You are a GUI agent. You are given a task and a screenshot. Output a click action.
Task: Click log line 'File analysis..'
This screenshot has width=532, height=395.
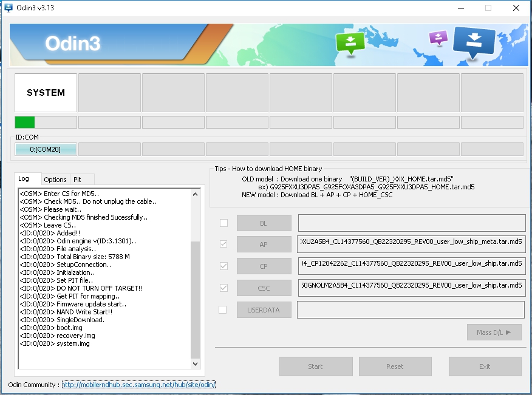click(58, 249)
